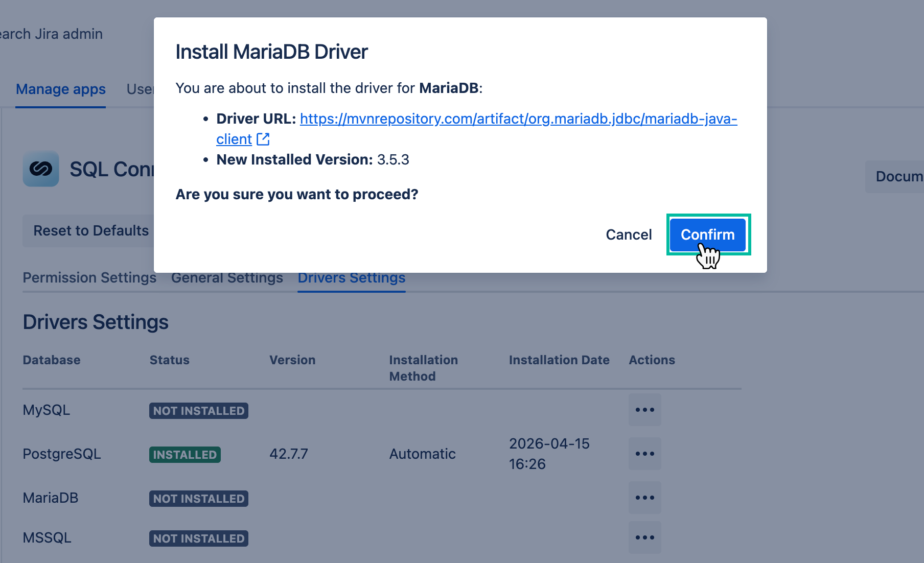The width and height of the screenshot is (924, 563).
Task: Click the SQL Connector app logo icon
Action: click(x=41, y=169)
